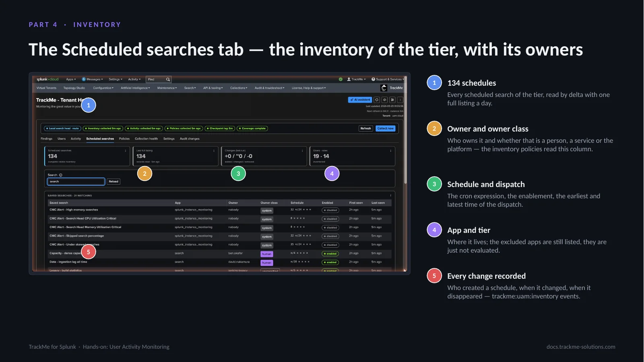
Task: Click into the saved searches Search input field
Action: pyautogui.click(x=76, y=182)
